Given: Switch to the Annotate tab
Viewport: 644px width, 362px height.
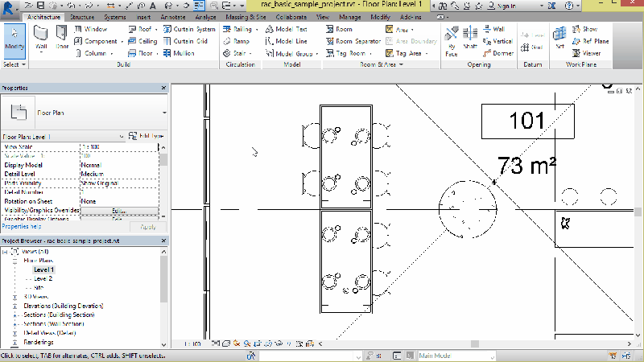Looking at the screenshot, I should [x=173, y=17].
